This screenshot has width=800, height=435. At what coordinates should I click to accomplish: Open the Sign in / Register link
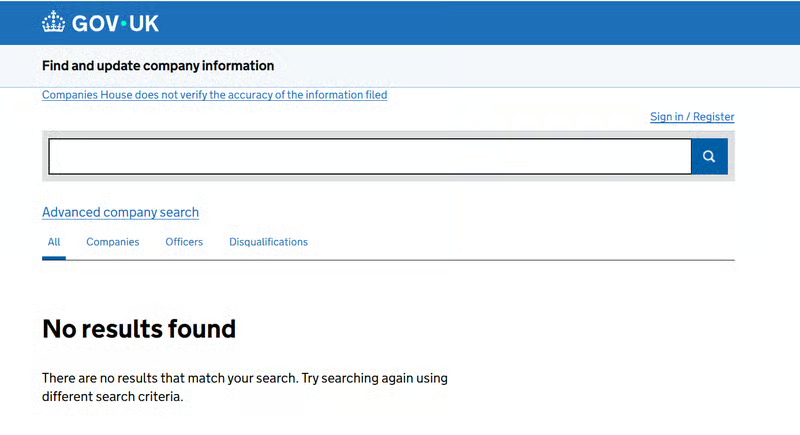pyautogui.click(x=692, y=117)
